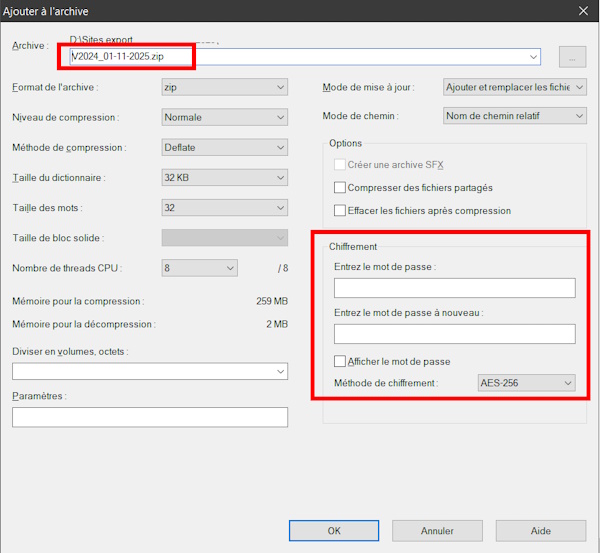This screenshot has height=553, width=600.
Task: Change the Nombre de threads CPU dropdown
Action: 200,268
